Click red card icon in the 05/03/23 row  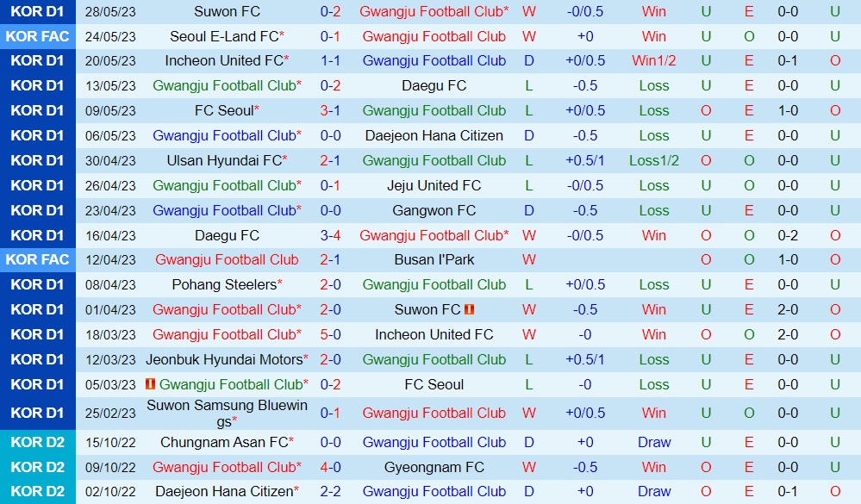pyautogui.click(x=150, y=384)
